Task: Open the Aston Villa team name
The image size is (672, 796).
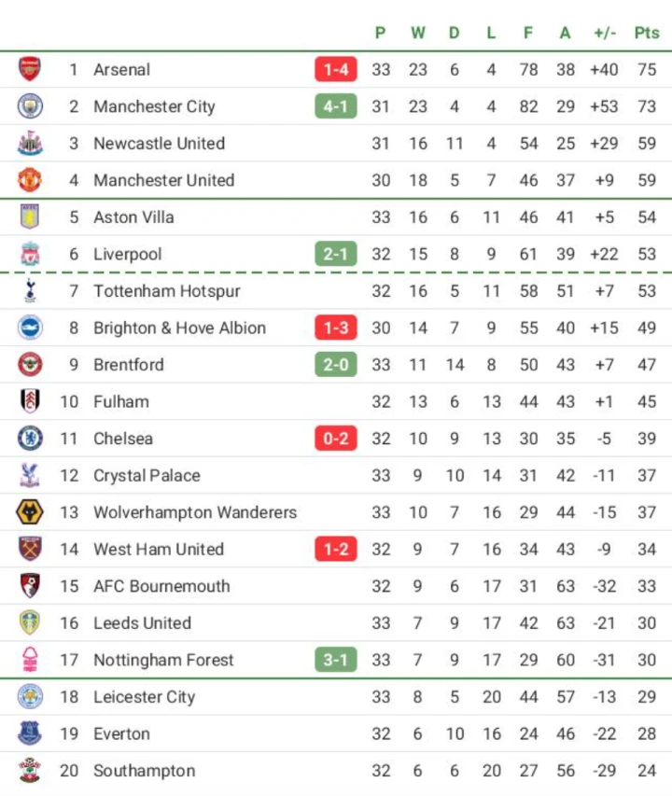Action: click(x=133, y=217)
